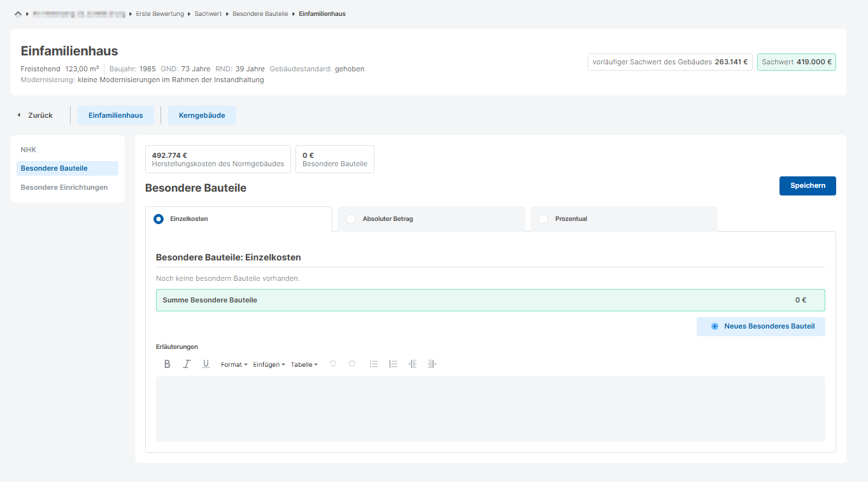Open the Tabelle dropdown
Screen dimensions: 868x482
304,365
